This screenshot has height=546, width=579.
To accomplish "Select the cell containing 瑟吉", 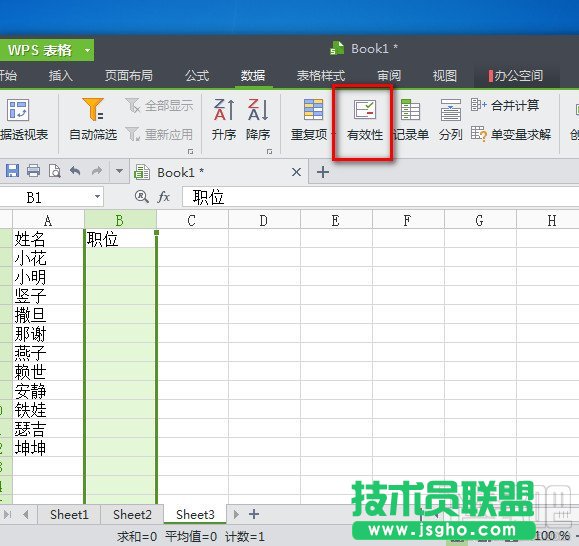I will [48, 429].
